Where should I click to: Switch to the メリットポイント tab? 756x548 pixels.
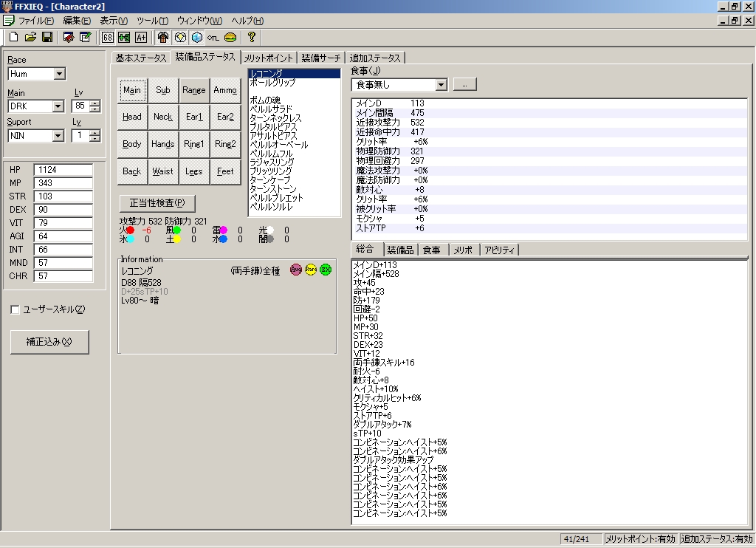pyautogui.click(x=269, y=58)
